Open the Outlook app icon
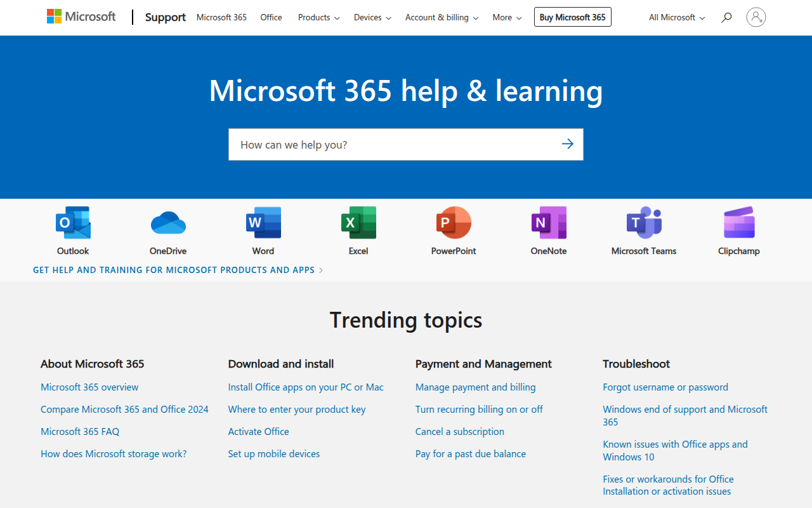 point(73,222)
